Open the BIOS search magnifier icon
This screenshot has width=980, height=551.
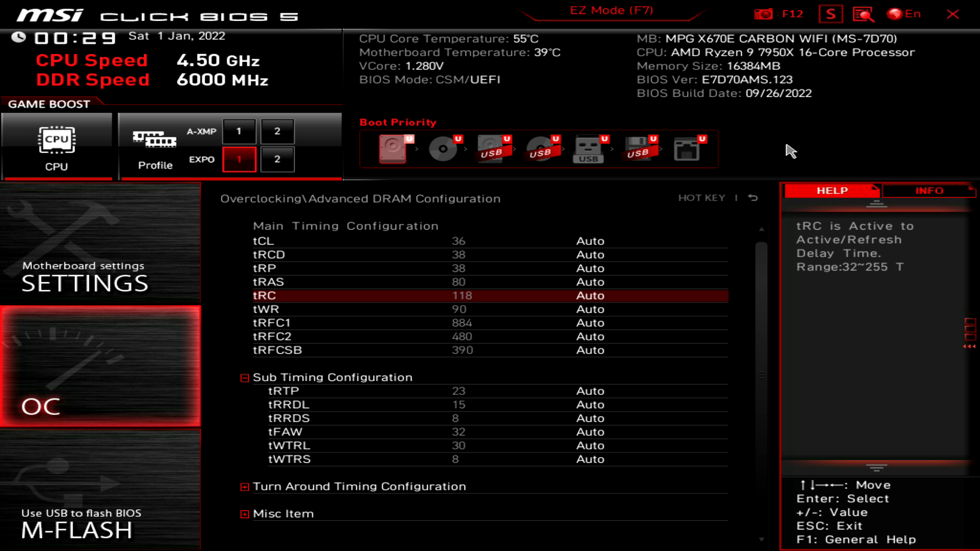[863, 14]
